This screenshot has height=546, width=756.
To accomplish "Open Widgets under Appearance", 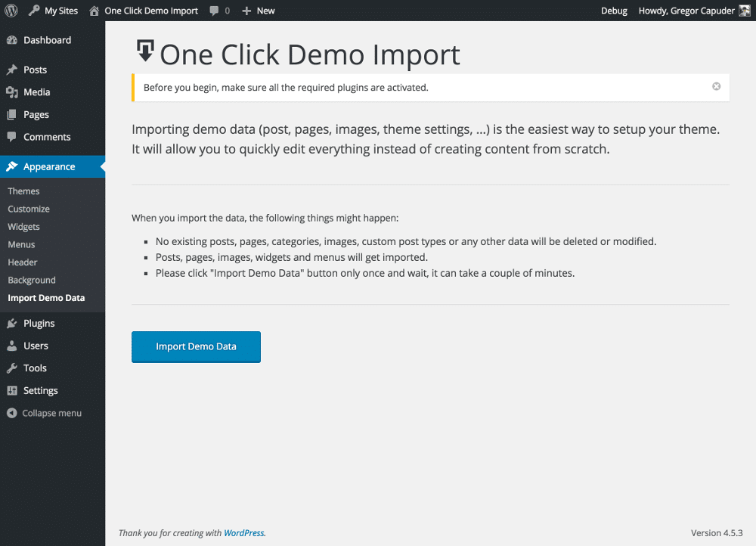I will 23,227.
